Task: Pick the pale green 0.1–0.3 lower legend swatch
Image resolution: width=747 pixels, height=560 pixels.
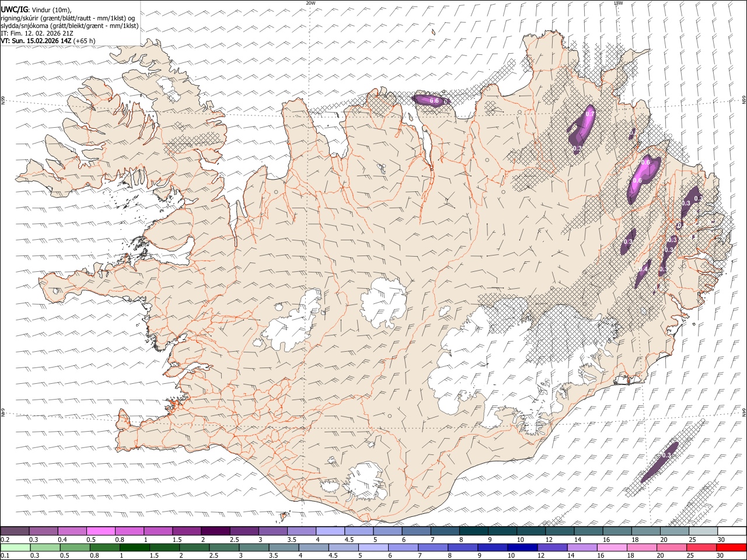Action: pos(15,548)
